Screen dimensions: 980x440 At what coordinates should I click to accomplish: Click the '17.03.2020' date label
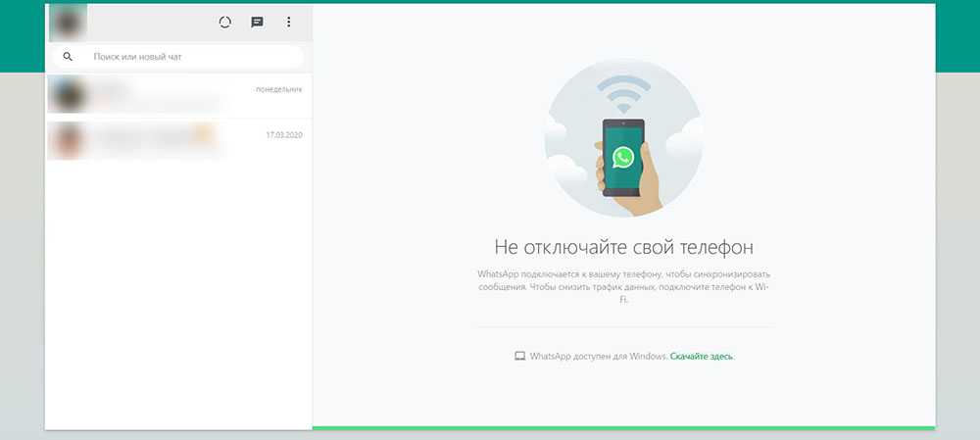(283, 134)
